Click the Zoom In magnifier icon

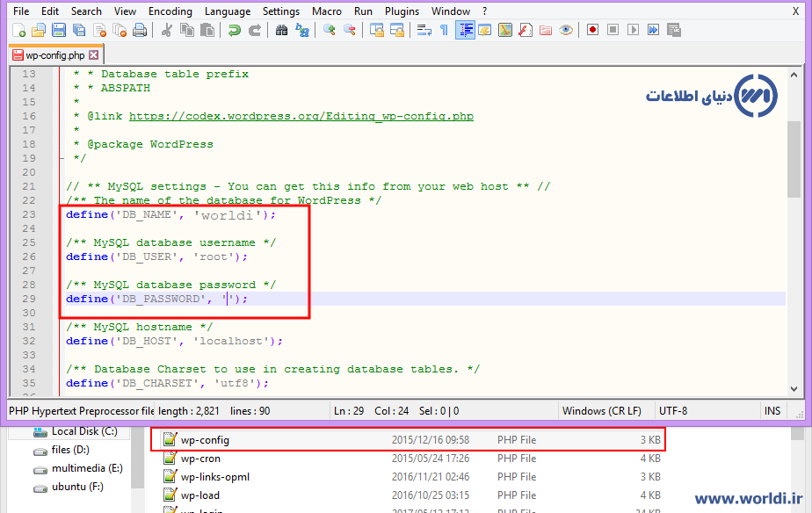pyautogui.click(x=330, y=30)
